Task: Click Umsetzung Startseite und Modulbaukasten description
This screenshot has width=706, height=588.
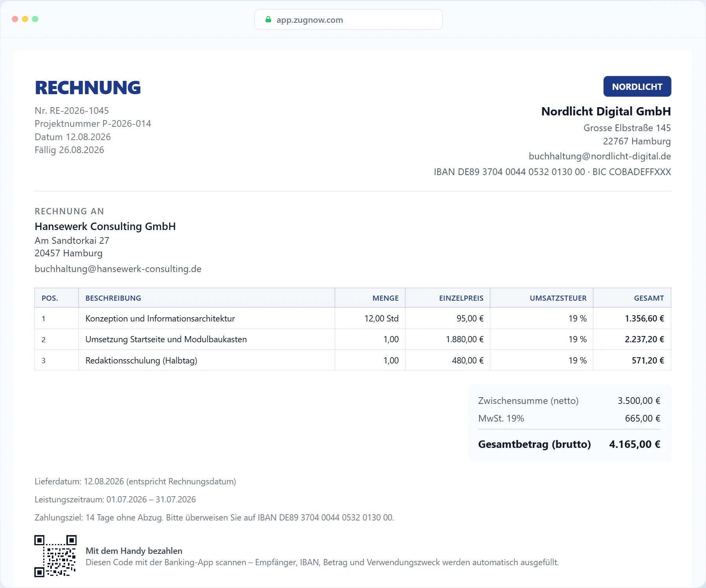Action: point(166,339)
